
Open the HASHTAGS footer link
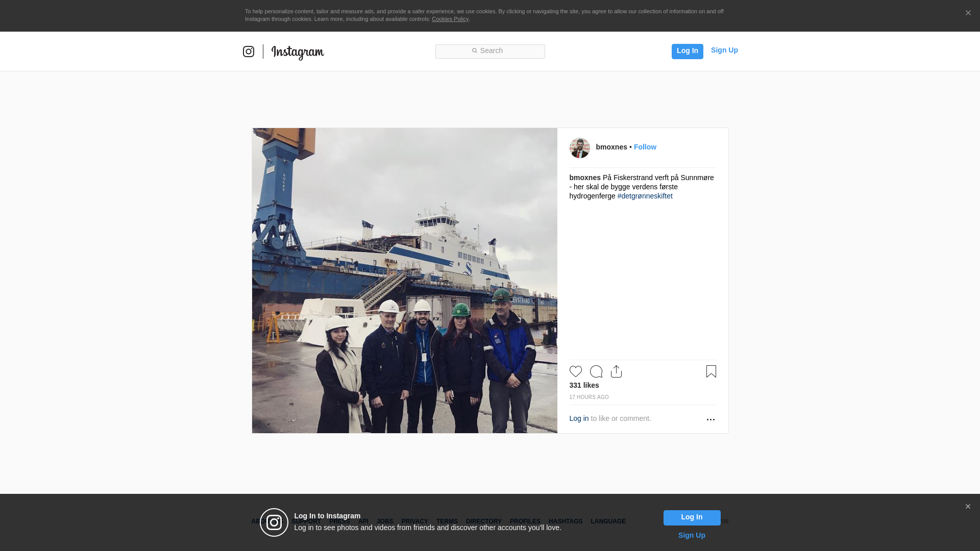pyautogui.click(x=566, y=521)
